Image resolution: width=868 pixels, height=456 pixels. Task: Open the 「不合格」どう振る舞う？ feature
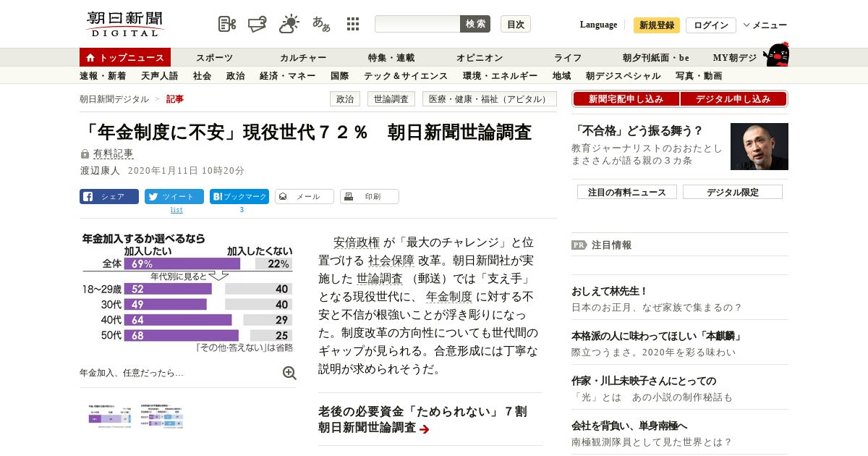click(637, 131)
